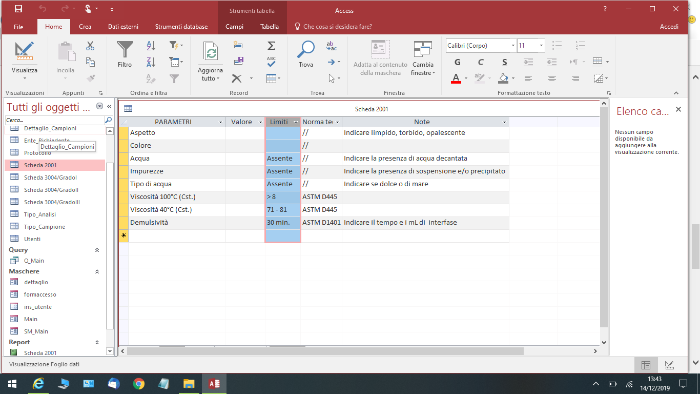The width and height of the screenshot is (700, 394).
Task: Cut with the scissors icon
Action: [90, 46]
